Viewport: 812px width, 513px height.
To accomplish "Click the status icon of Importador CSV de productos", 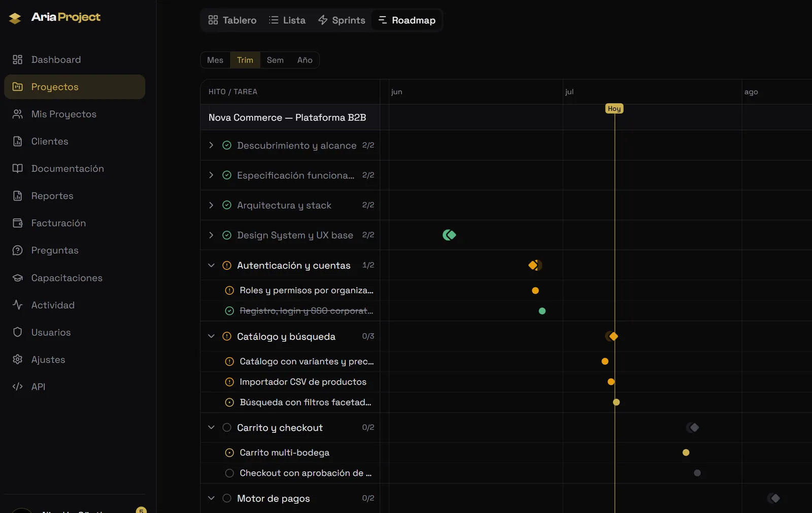I will point(229,382).
